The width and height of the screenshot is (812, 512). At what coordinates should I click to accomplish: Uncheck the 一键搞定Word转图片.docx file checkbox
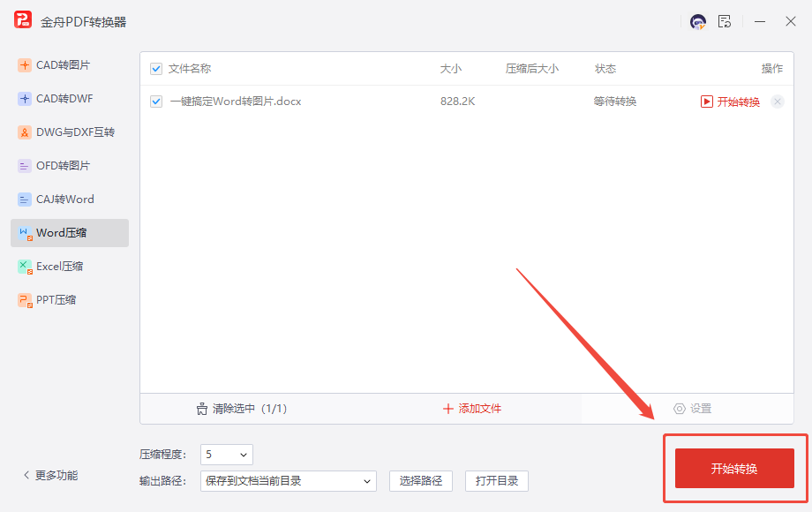pyautogui.click(x=156, y=102)
